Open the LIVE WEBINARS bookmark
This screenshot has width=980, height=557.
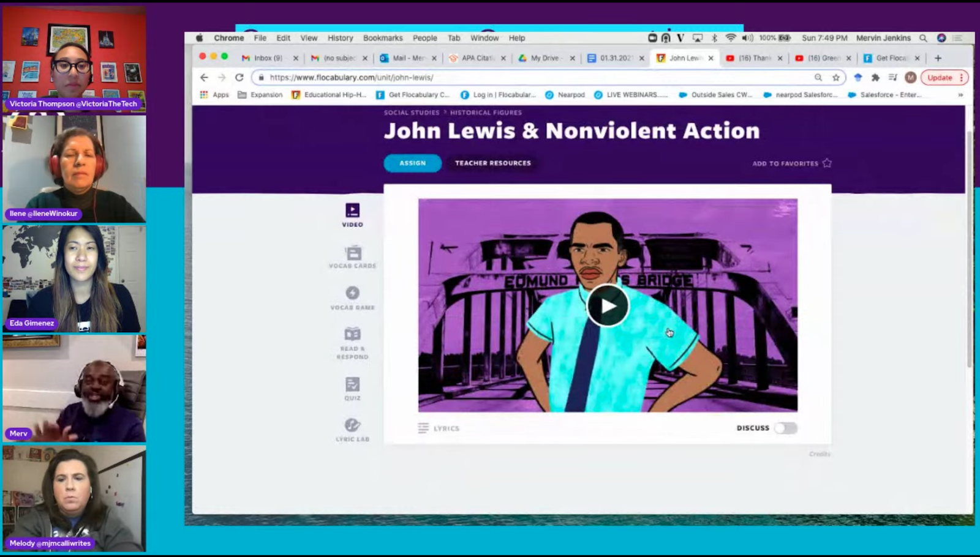(x=631, y=95)
